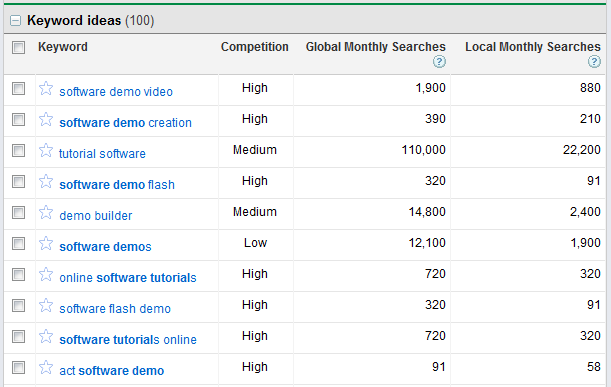Open the 'software demo video' keyword link
Screen dimensions: 611x387
click(116, 92)
